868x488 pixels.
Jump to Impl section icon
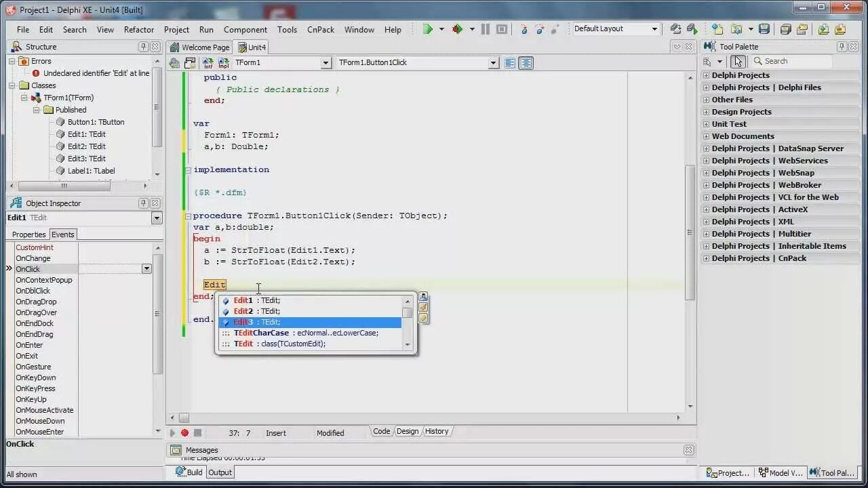pyautogui.click(x=223, y=62)
